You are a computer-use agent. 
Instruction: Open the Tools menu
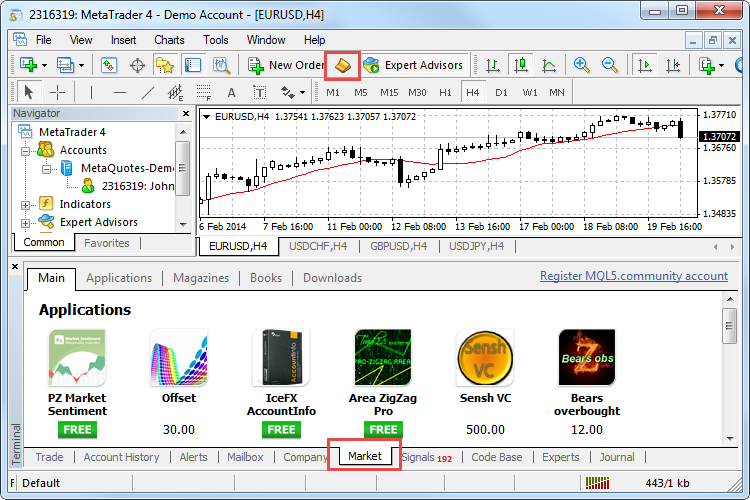click(x=216, y=40)
